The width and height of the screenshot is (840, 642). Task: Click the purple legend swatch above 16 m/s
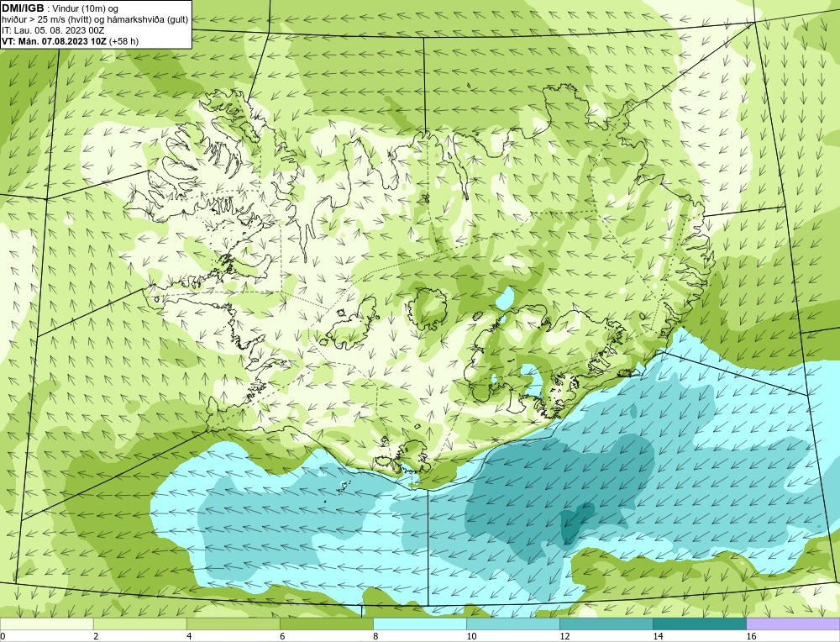pos(793,624)
